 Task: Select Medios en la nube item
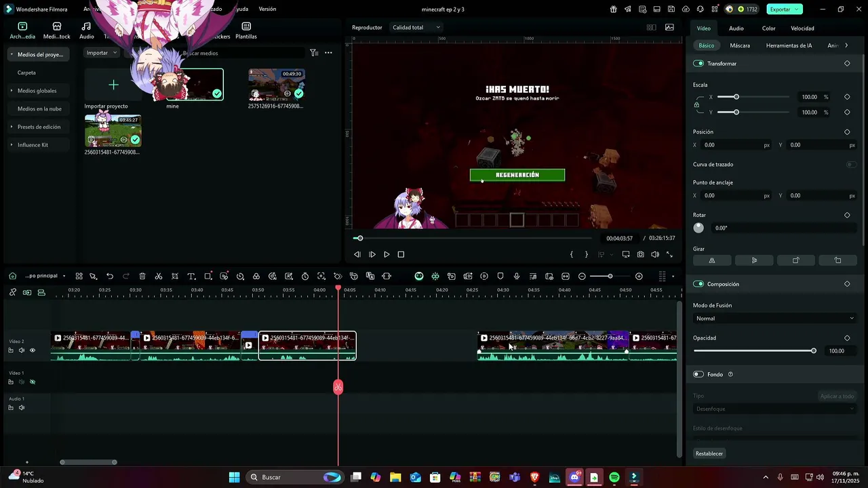tap(39, 108)
